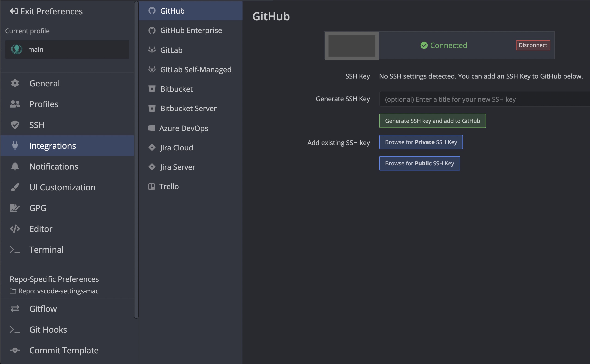The image size is (590, 364).
Task: Click the gear icon beside General
Action: (x=15, y=83)
